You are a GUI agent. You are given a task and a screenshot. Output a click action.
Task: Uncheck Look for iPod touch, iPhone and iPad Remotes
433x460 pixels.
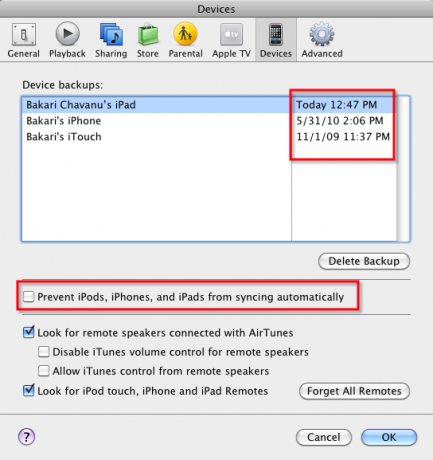(29, 390)
